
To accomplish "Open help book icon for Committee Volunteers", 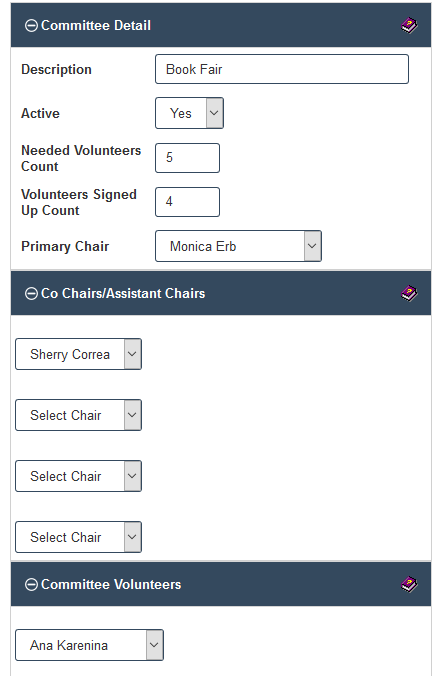I will (x=408, y=585).
